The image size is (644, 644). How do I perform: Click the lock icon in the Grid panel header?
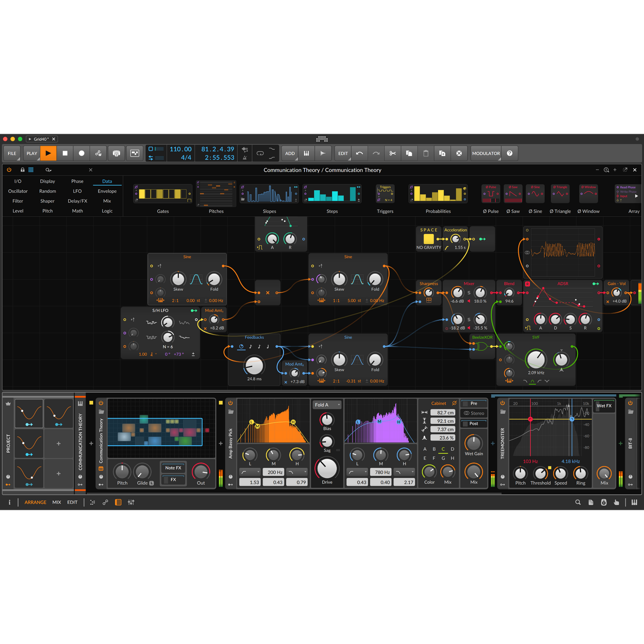pyautogui.click(x=22, y=170)
